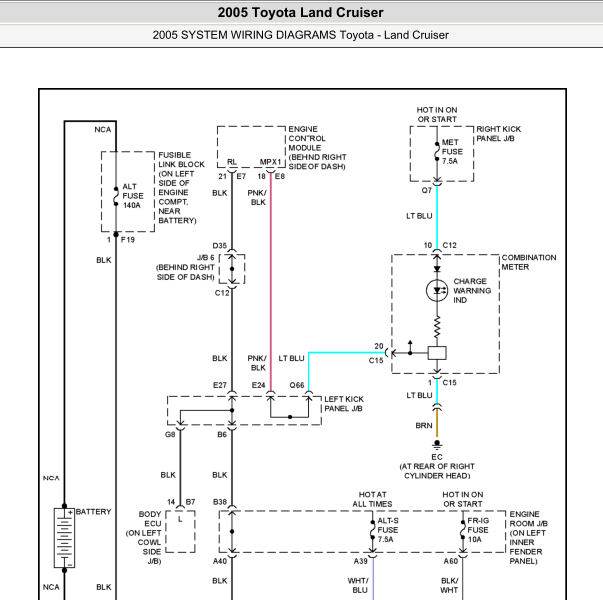Click the EC ground symbol
The height and width of the screenshot is (600, 603).
click(437, 445)
